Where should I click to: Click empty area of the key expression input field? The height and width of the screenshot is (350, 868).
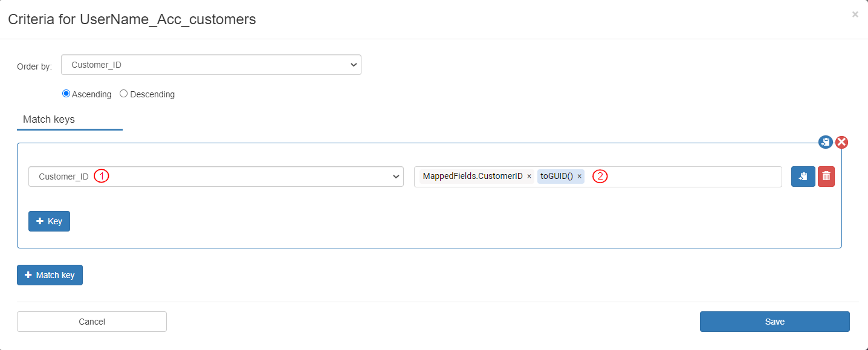click(x=695, y=177)
